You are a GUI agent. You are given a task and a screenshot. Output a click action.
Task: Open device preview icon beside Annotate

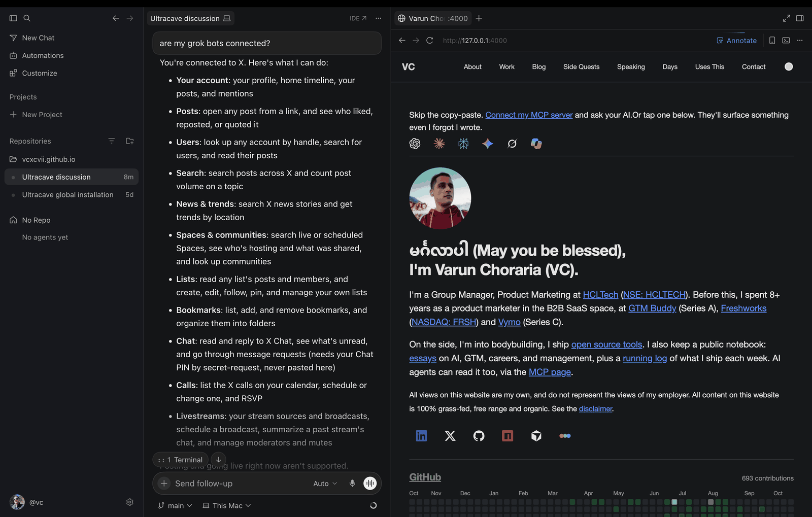[772, 41]
